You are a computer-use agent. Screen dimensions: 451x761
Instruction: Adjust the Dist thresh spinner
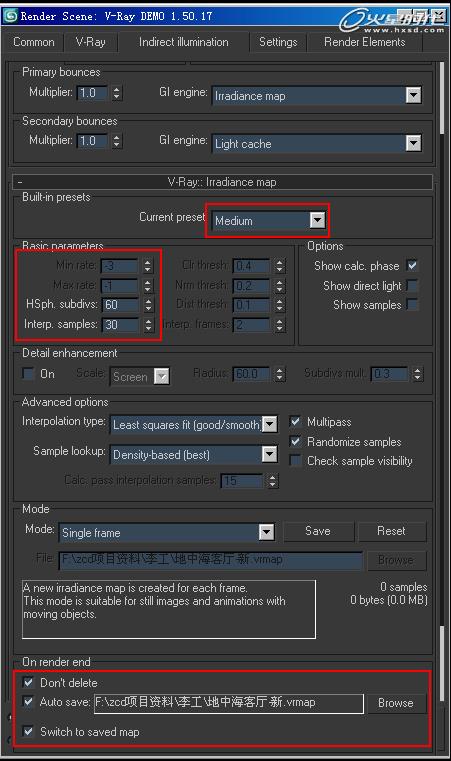coord(280,305)
